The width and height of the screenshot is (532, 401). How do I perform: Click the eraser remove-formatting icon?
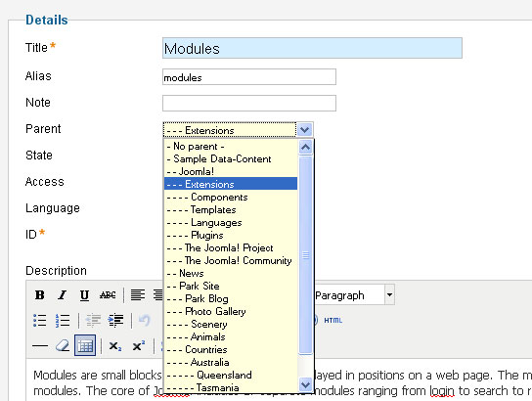click(x=63, y=346)
